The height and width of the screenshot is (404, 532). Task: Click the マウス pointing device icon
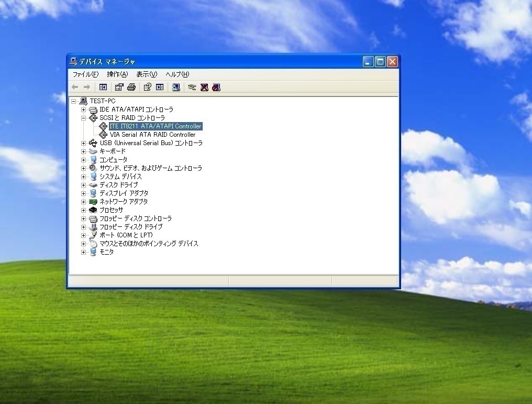click(93, 244)
